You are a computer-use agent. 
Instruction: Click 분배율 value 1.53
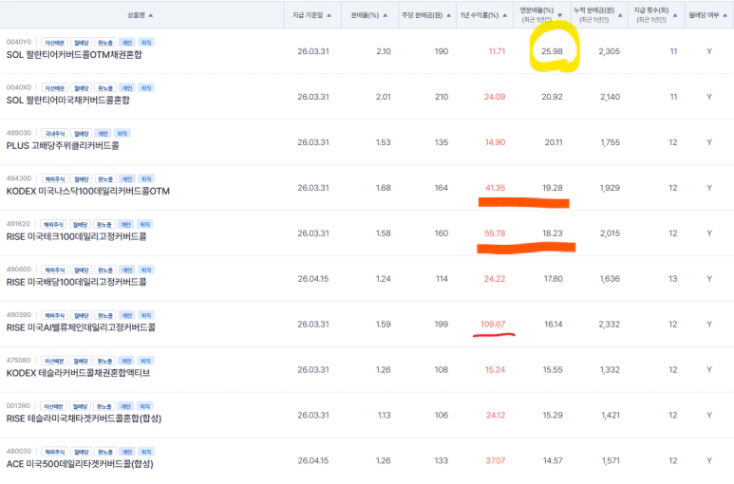[383, 142]
